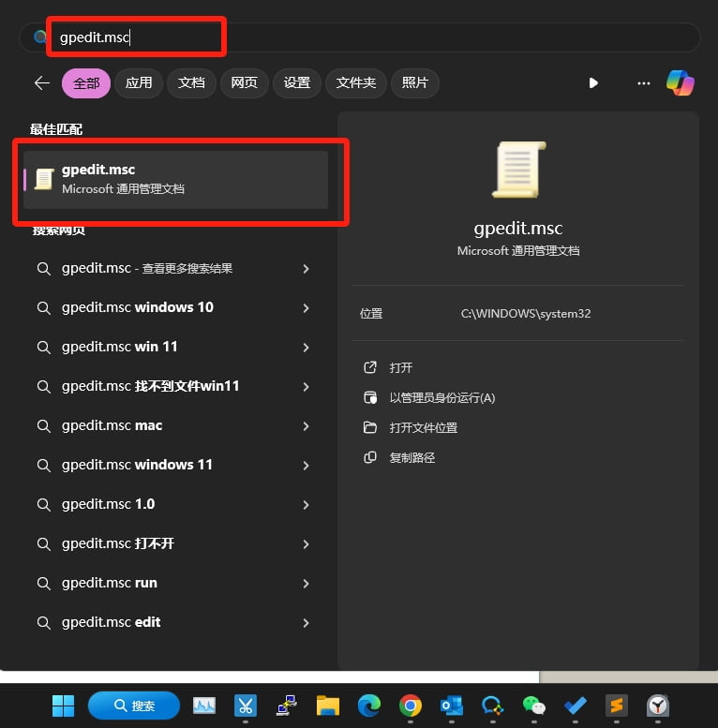This screenshot has height=728, width=718.
Task: Click the play arrow next to filter tabs
Action: click(x=593, y=82)
